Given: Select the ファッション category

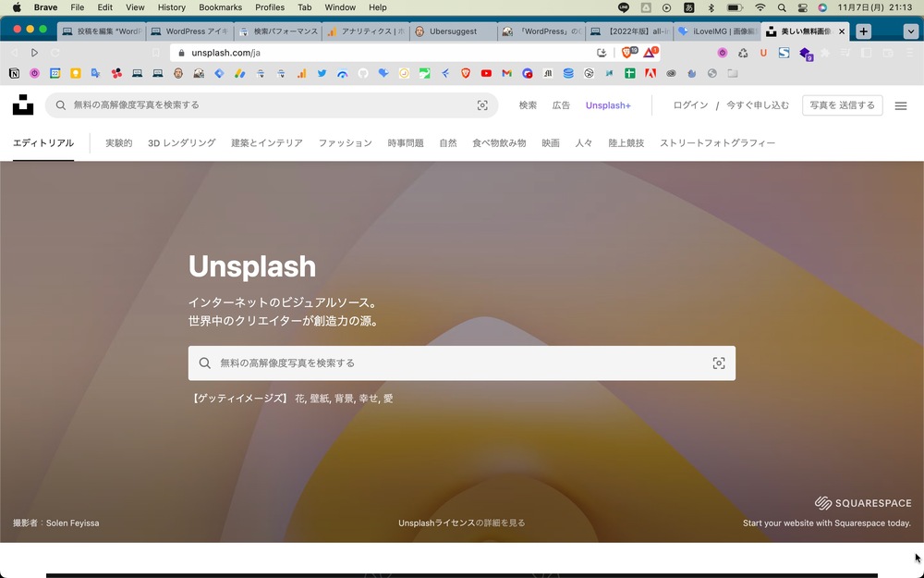Looking at the screenshot, I should click(346, 142).
